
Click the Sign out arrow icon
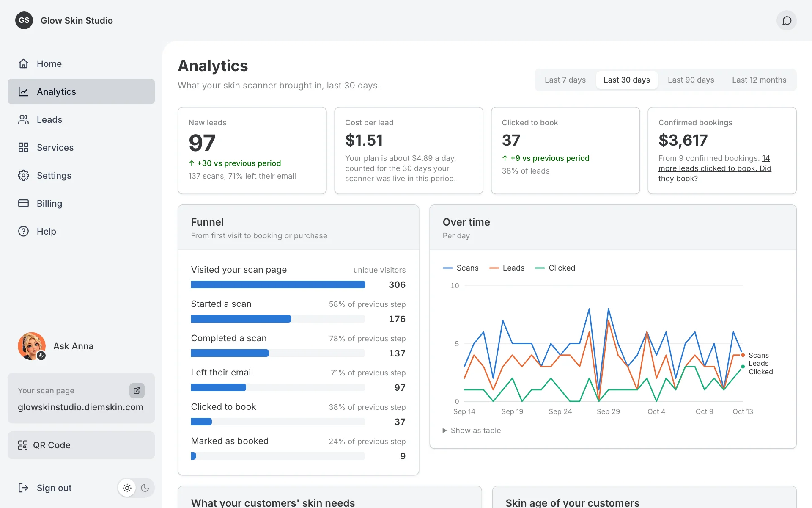click(23, 488)
